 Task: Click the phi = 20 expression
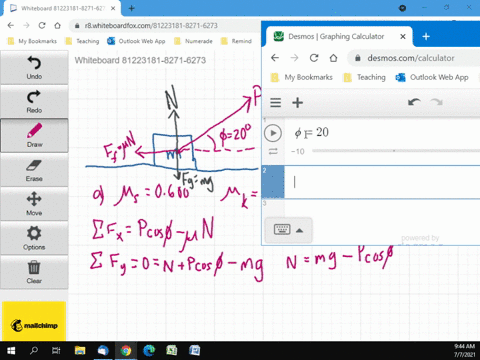click(x=311, y=133)
